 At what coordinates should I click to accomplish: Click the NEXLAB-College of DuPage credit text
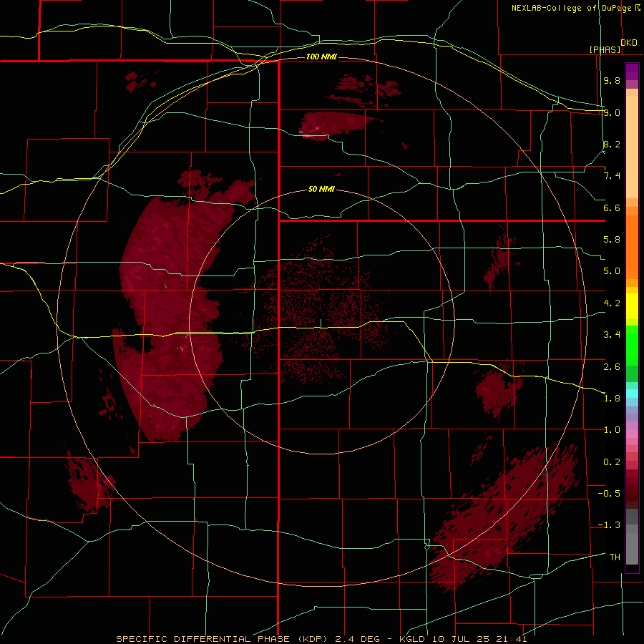572,8
